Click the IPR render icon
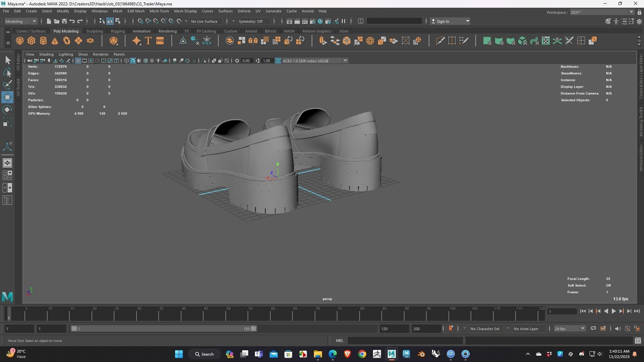The image size is (644, 362). point(305,21)
